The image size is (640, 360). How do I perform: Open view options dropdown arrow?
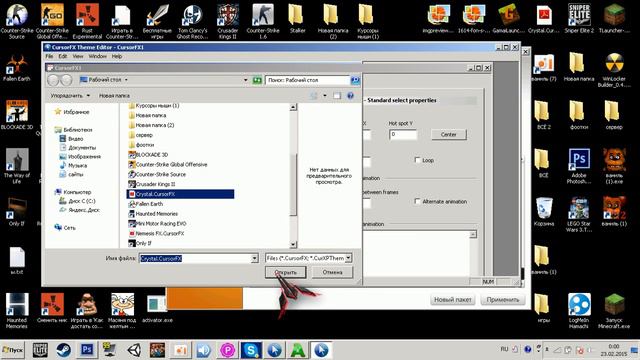tap(325, 96)
